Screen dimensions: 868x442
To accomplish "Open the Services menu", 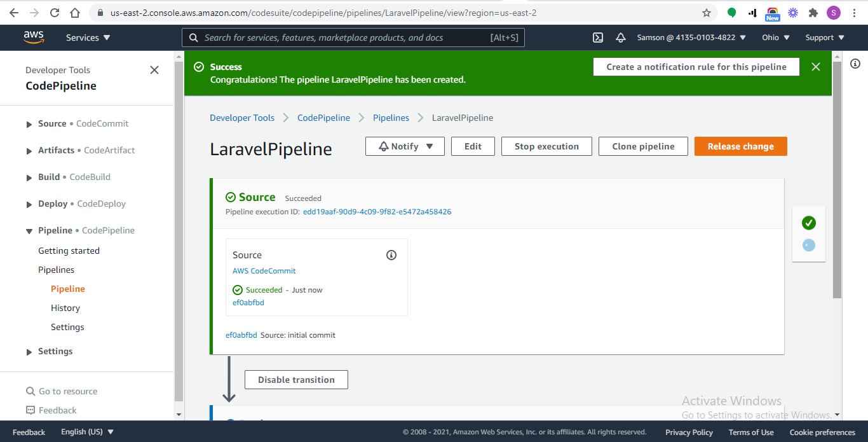I will pos(88,38).
